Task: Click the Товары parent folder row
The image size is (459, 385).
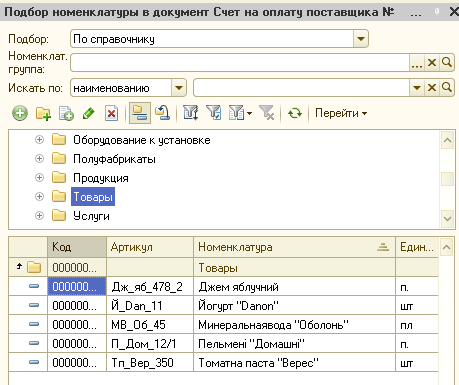Action: 223,267
